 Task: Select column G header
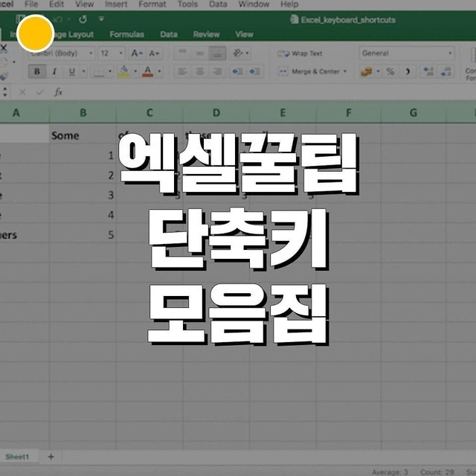pyautogui.click(x=413, y=113)
